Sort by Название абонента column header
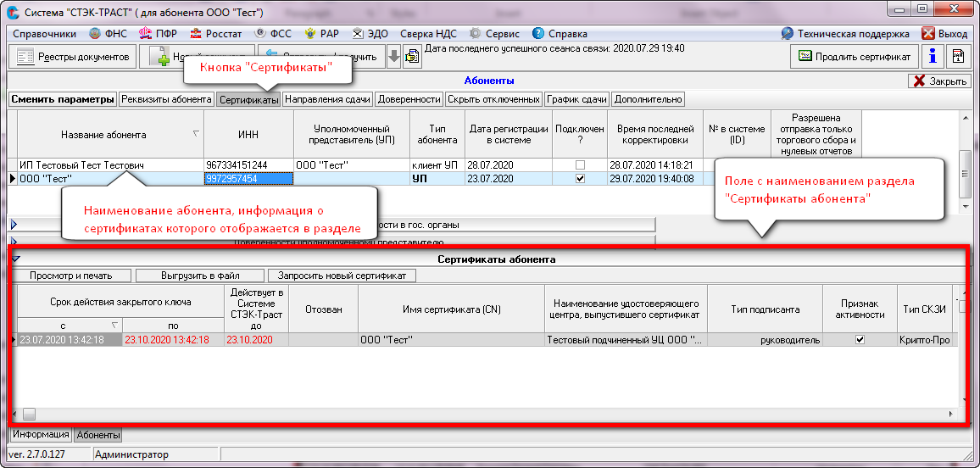Viewport: 980px width, 468px height. pos(110,134)
